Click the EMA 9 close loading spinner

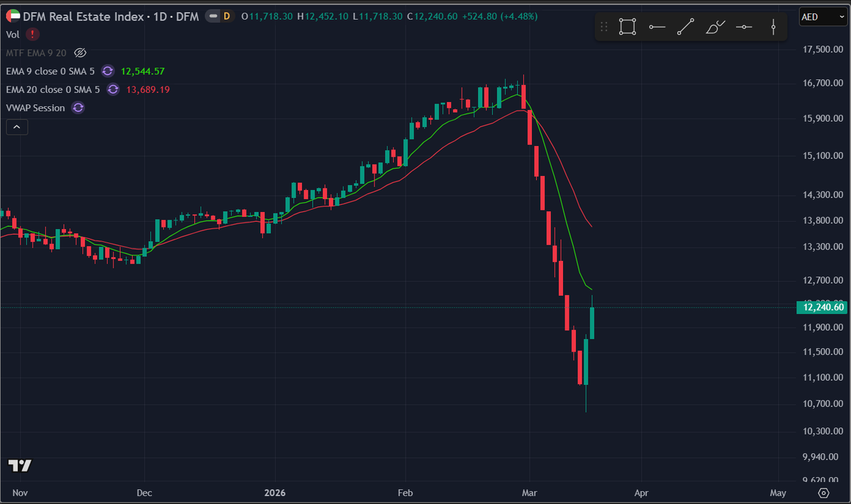(107, 71)
